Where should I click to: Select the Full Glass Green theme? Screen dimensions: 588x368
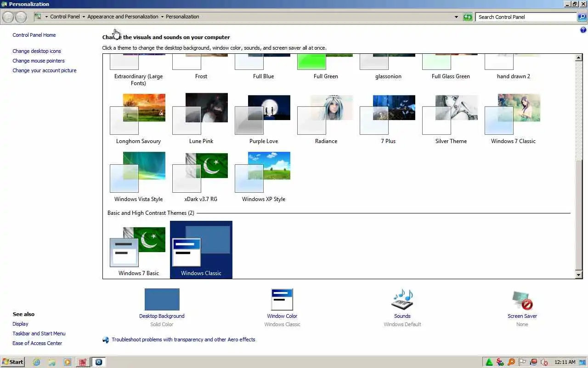(451, 68)
